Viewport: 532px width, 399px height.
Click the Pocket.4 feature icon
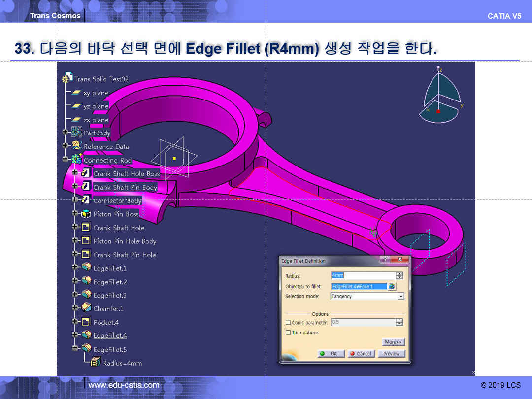pyautogui.click(x=86, y=322)
